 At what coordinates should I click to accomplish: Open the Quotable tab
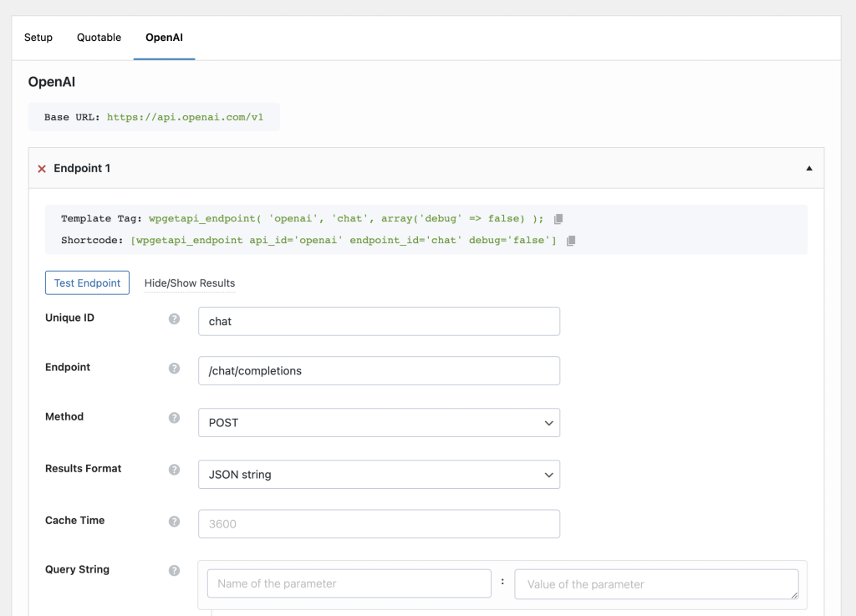(99, 37)
